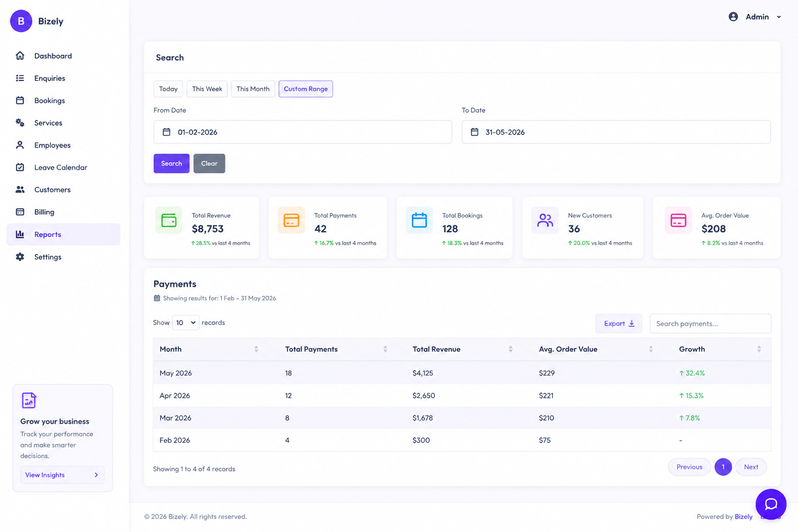Select the Custom Range tab
Viewport: 798px width, 532px height.
coord(305,89)
